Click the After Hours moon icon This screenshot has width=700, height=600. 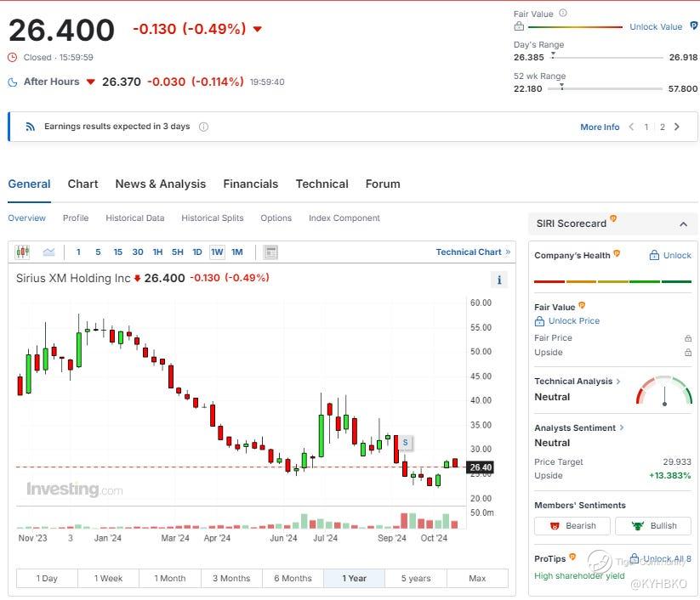coord(13,82)
